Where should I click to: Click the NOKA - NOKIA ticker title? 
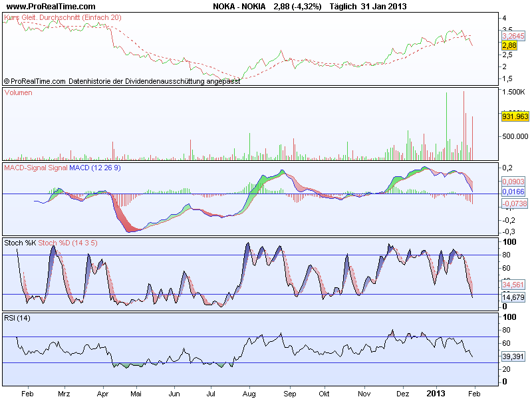tap(239, 7)
